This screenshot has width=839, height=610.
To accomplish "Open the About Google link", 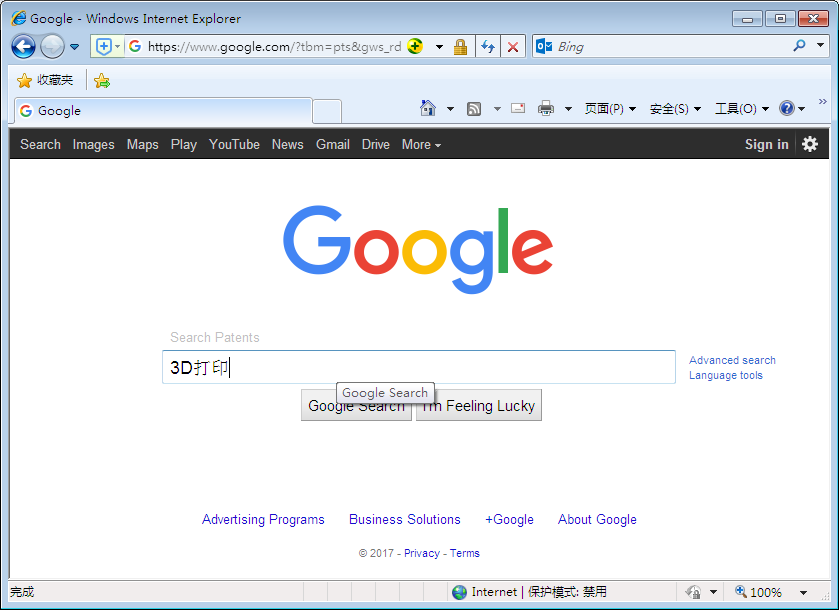I will [x=597, y=520].
